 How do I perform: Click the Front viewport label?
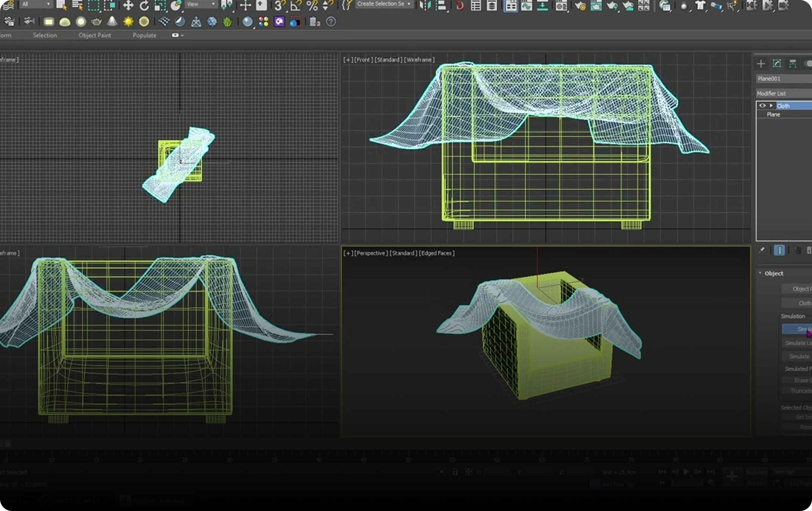[363, 60]
